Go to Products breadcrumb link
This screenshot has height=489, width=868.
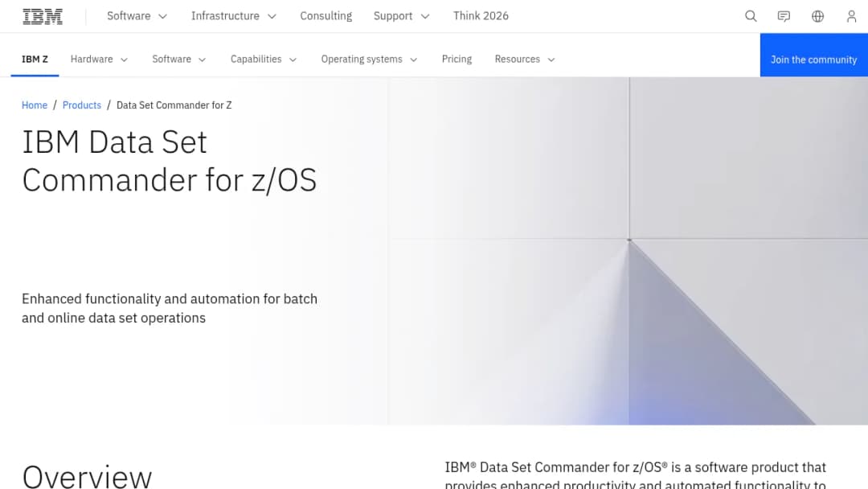(x=82, y=105)
